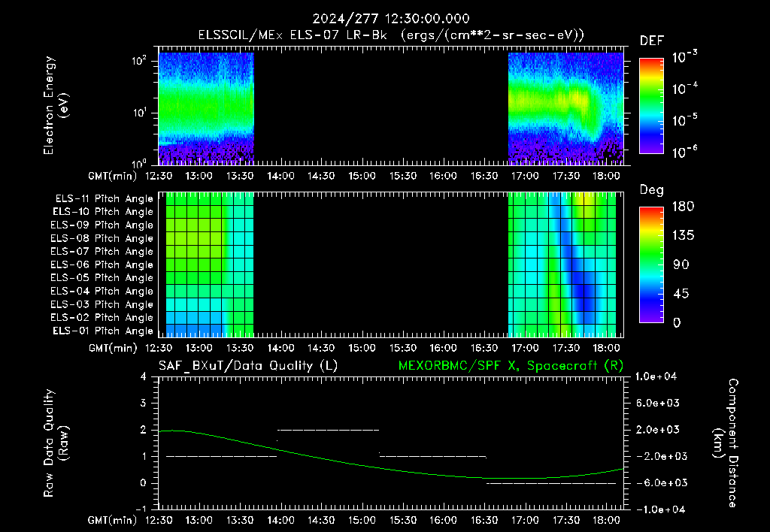Click the right electron spectrogram data block
This screenshot has height=532, width=770.
click(565, 108)
